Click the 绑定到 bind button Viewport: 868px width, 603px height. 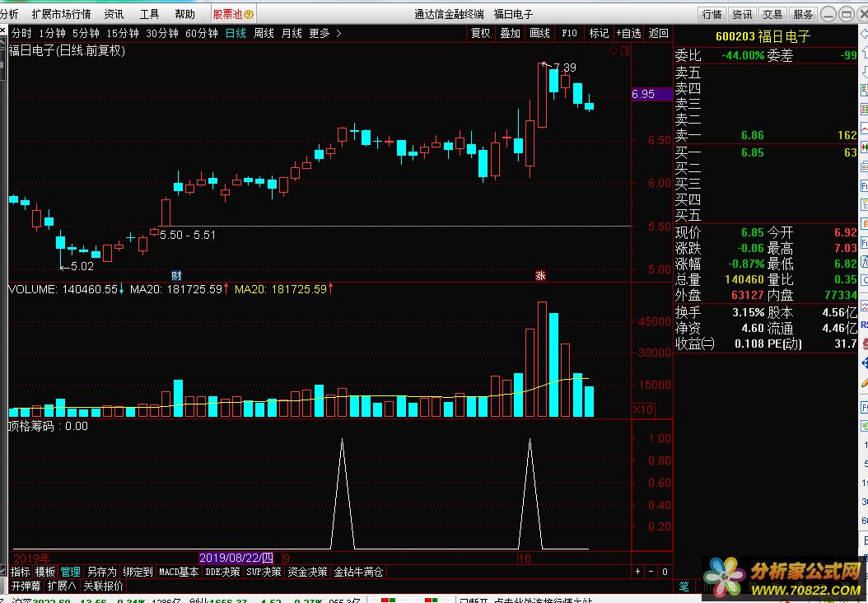138,572
